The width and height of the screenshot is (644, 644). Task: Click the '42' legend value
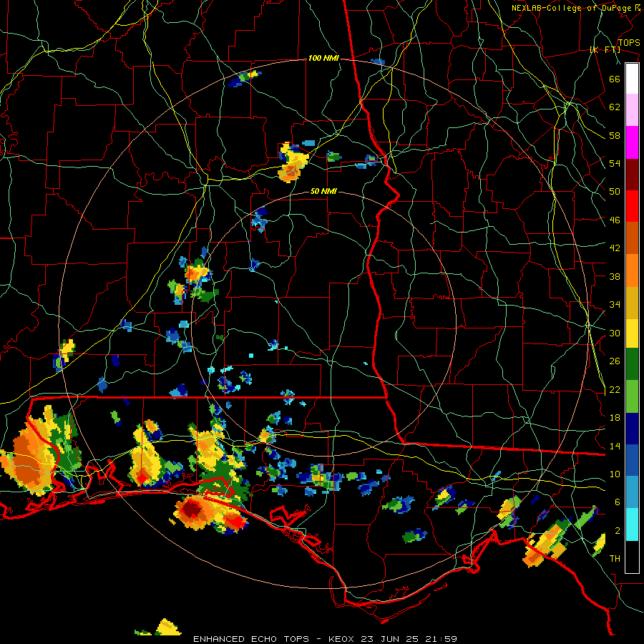pos(615,248)
